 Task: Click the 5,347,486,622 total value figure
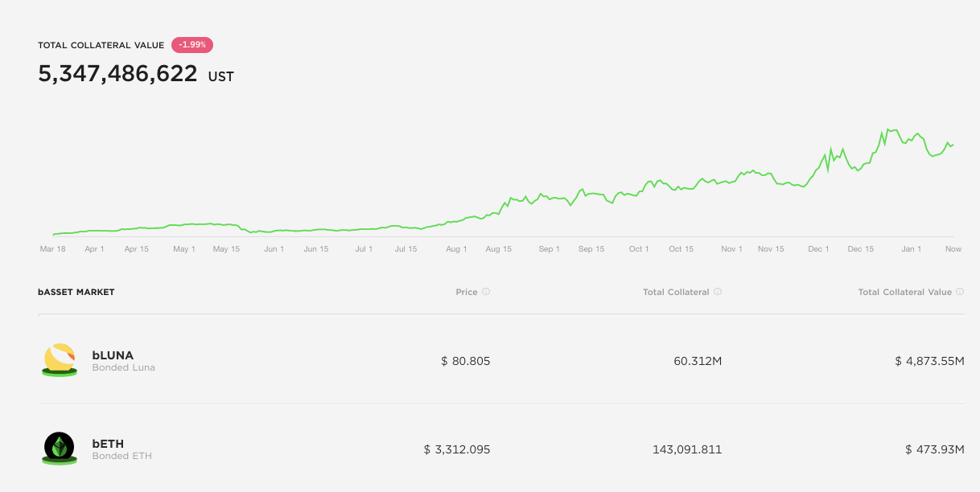tap(117, 73)
